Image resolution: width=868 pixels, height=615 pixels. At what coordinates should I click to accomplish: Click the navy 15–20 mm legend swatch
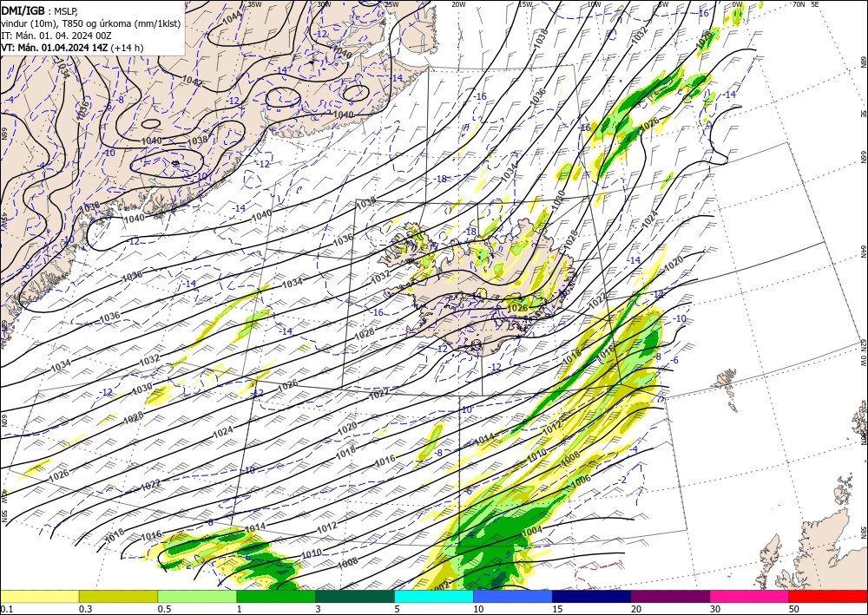click(x=592, y=596)
